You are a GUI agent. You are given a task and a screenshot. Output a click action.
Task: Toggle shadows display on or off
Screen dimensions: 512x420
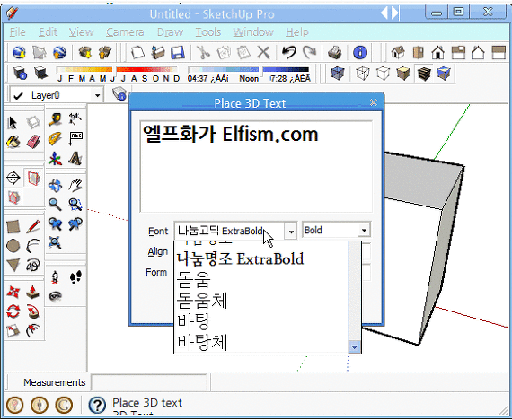40,73
